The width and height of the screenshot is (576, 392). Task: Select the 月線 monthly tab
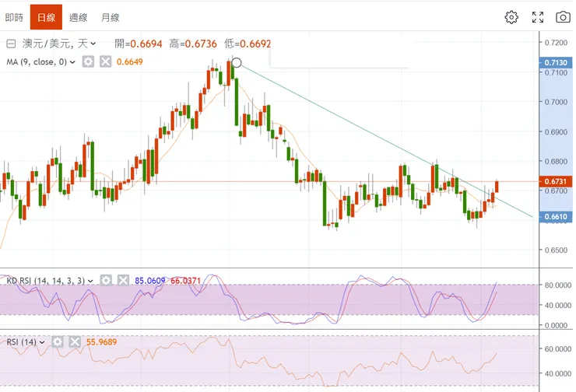(111, 16)
